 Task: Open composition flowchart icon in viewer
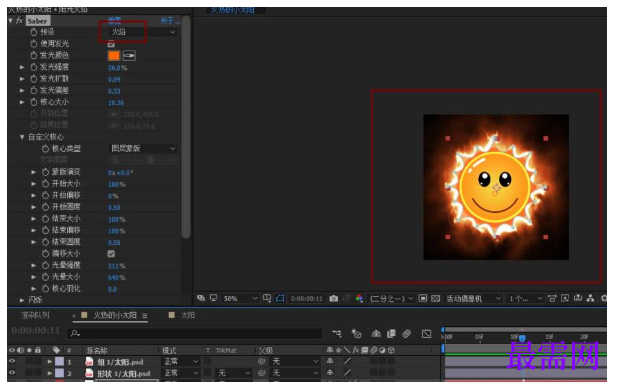(x=590, y=299)
